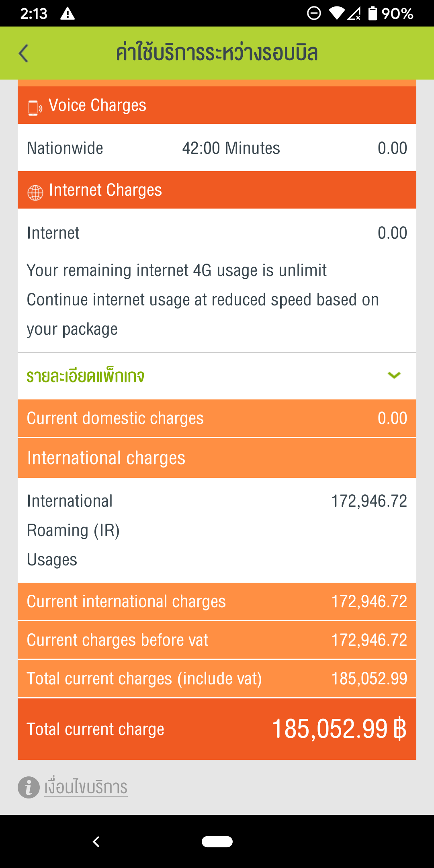434x868 pixels.
Task: Expand package details with green chevron
Action: [394, 375]
